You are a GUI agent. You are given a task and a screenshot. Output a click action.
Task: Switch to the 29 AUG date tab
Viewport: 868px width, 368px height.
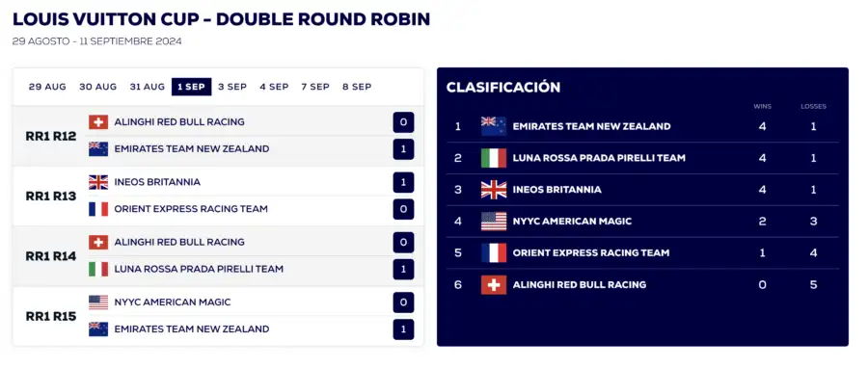point(47,87)
